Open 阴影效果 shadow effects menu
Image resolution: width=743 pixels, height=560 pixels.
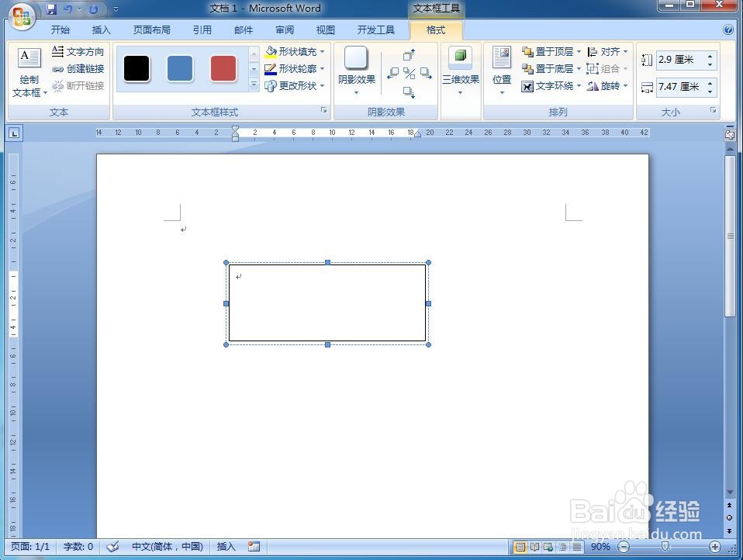pos(356,71)
